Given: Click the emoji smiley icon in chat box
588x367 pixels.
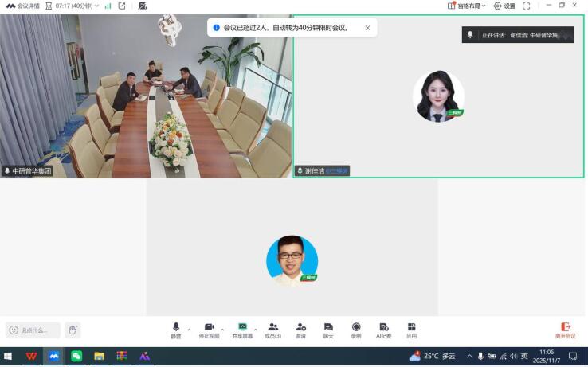Looking at the screenshot, I should coord(14,330).
